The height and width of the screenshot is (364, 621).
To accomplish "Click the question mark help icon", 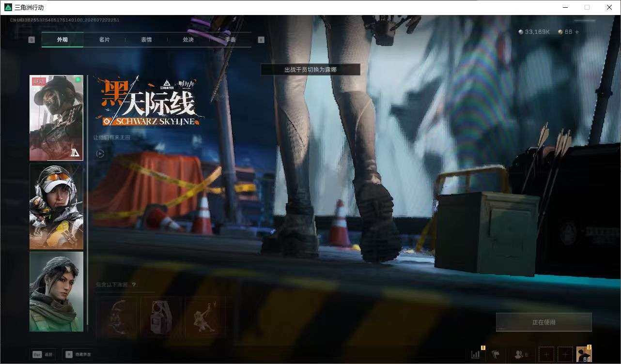I will point(134,285).
